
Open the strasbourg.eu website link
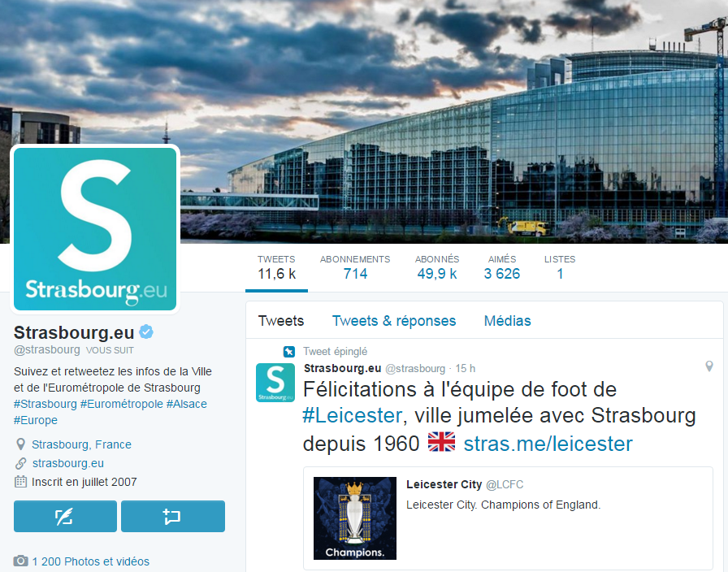[68, 463]
